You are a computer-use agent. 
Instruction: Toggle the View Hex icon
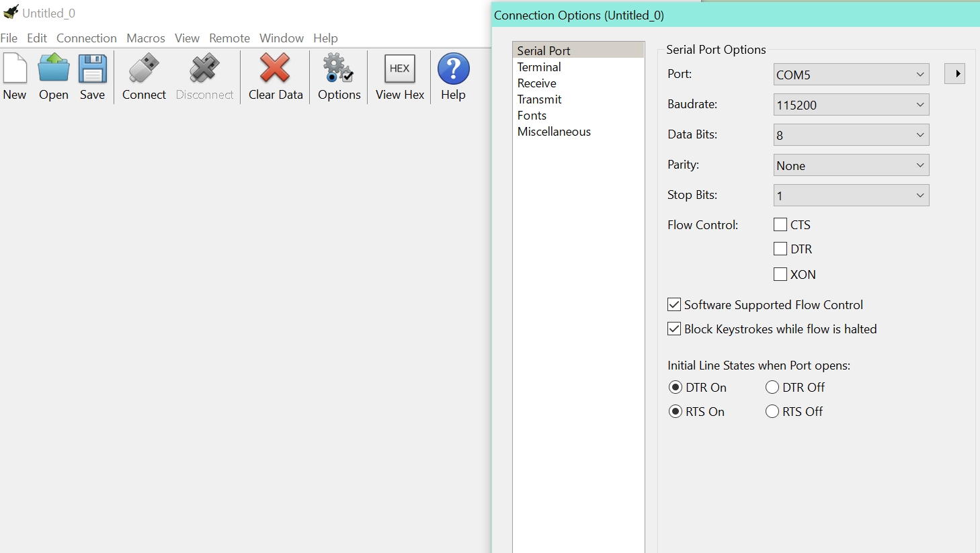point(399,69)
